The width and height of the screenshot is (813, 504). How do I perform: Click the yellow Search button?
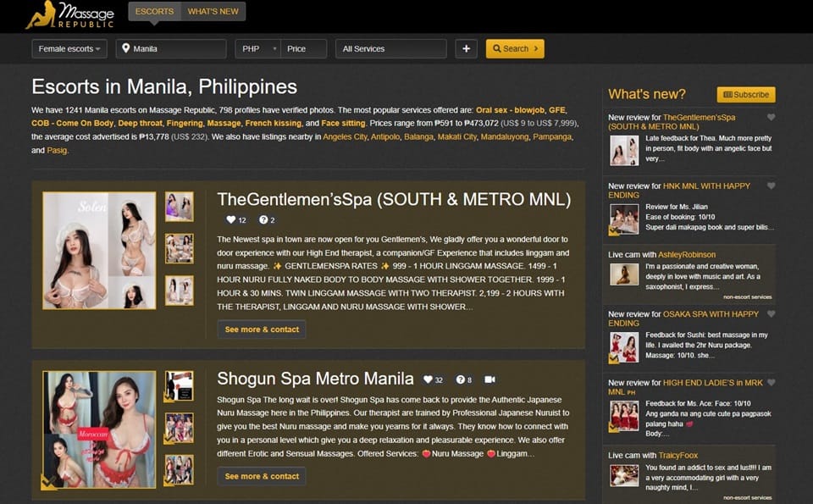point(515,49)
